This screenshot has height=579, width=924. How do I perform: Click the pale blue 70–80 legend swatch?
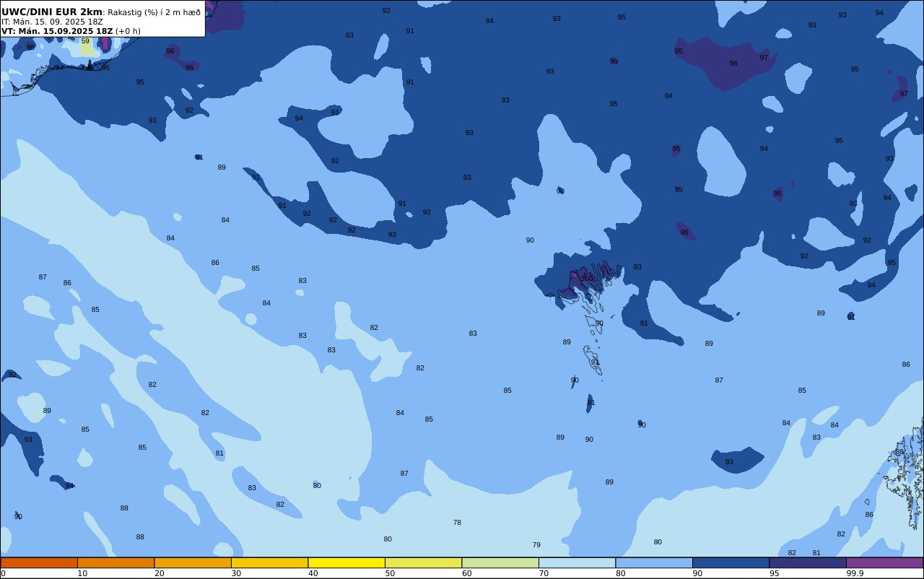coord(577,562)
